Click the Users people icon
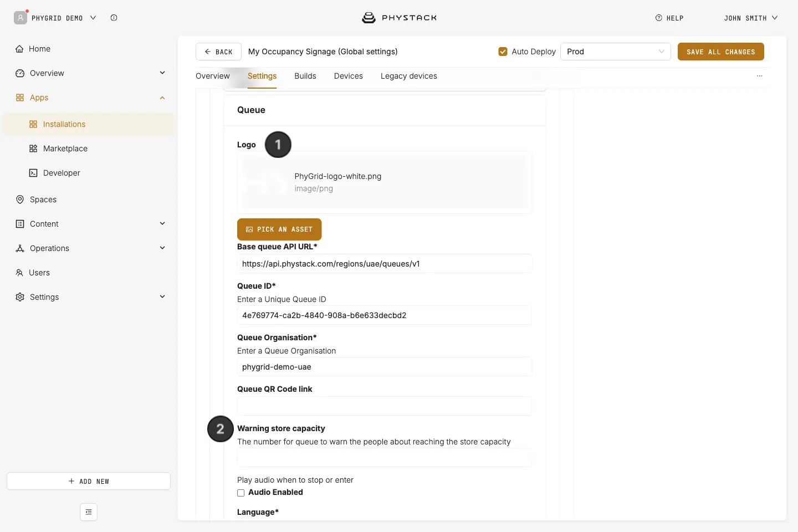This screenshot has height=532, width=798. 19,273
